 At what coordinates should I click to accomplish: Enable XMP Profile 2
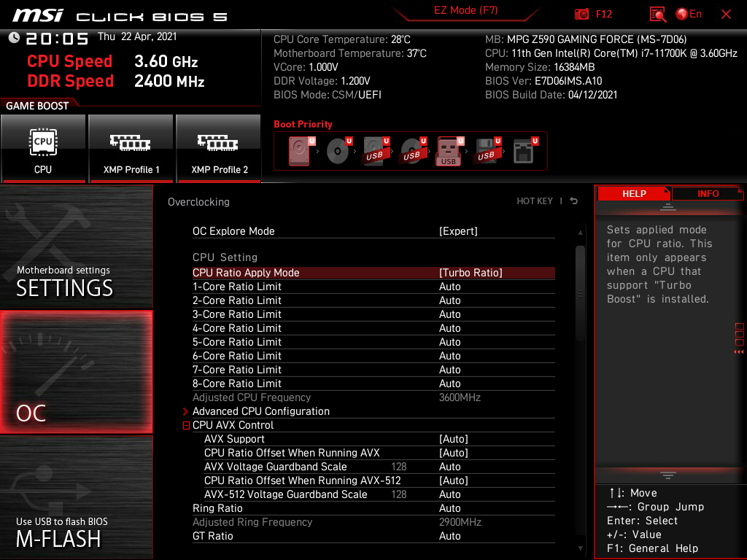pyautogui.click(x=218, y=149)
